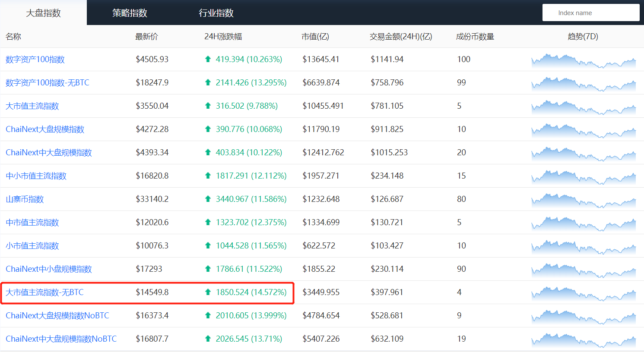Click the 市值(亿) column header
The height and width of the screenshot is (352, 644).
click(x=315, y=37)
